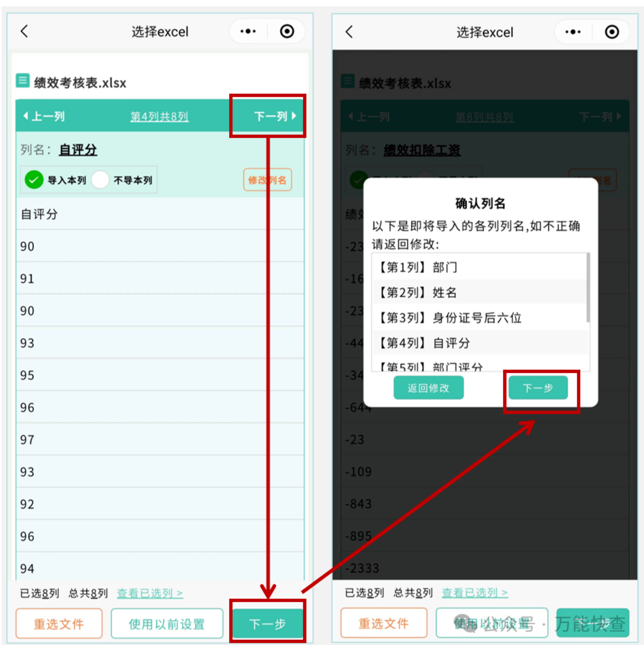
Task: Click the orange 修改列名 button
Action: 267,180
